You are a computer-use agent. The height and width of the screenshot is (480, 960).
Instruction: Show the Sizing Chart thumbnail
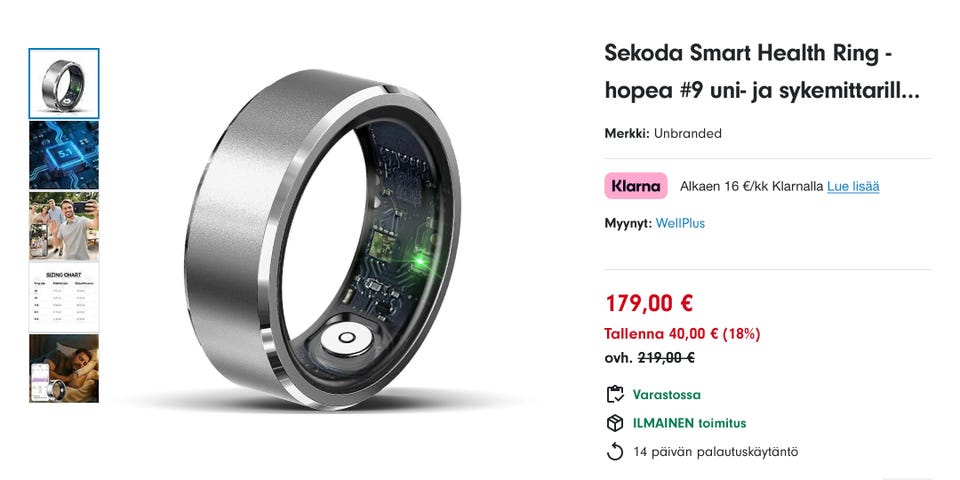click(x=64, y=297)
